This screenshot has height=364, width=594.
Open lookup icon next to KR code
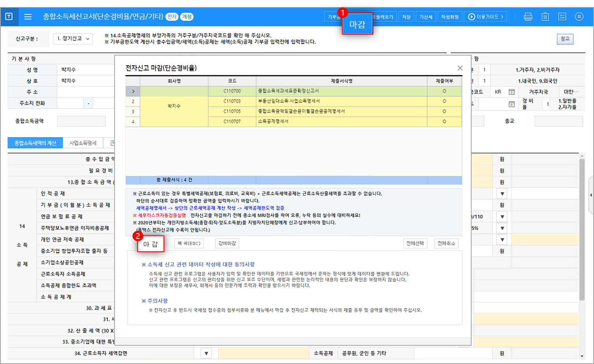512,92
